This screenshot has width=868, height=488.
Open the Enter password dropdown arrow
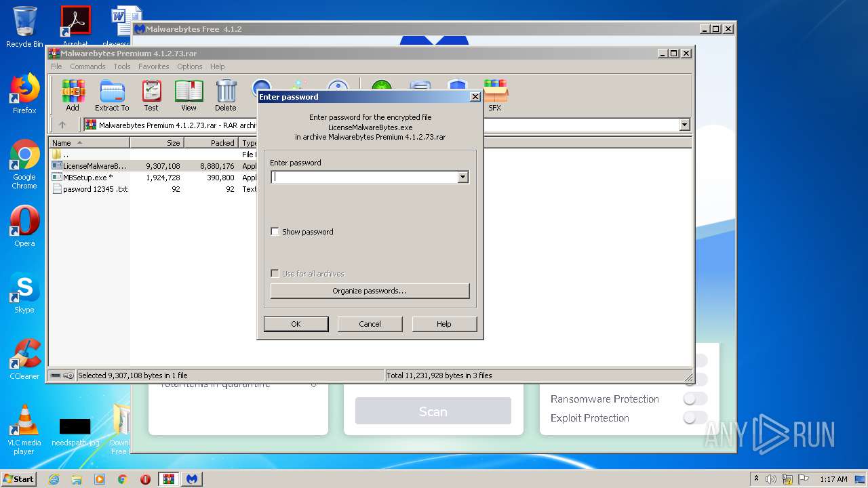tap(462, 177)
